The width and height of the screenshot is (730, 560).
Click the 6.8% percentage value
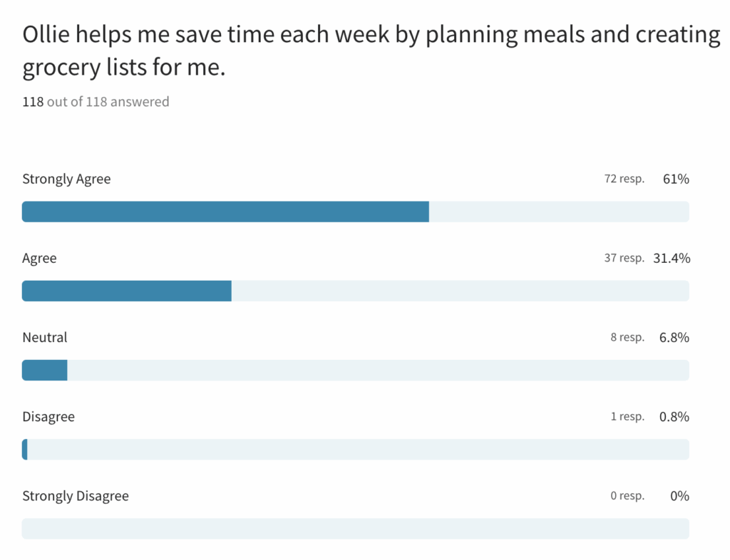(x=674, y=337)
